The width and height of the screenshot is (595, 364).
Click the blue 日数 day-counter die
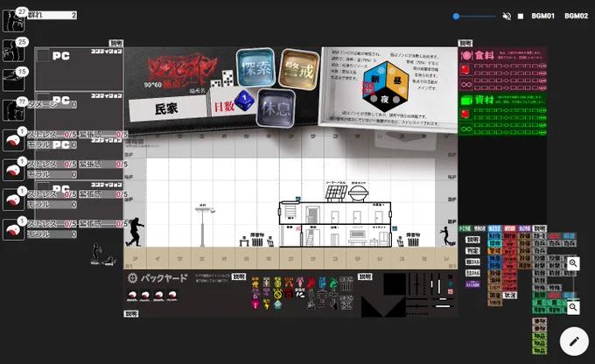pyautogui.click(x=244, y=101)
